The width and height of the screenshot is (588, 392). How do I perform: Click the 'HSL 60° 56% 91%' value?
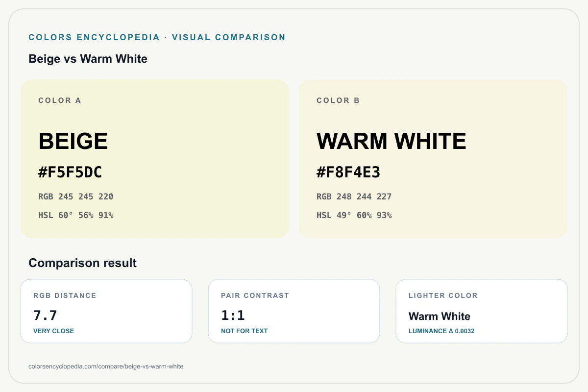(76, 215)
